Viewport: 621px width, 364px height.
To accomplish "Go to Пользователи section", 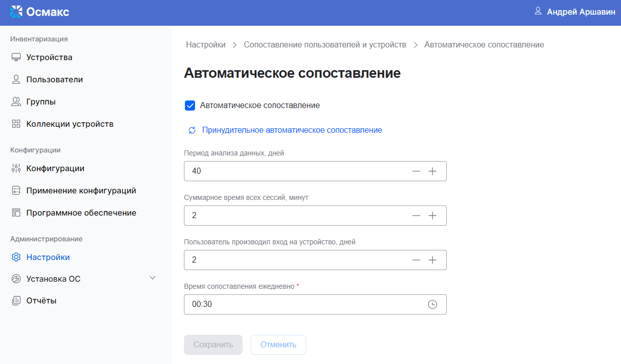I will pos(54,80).
